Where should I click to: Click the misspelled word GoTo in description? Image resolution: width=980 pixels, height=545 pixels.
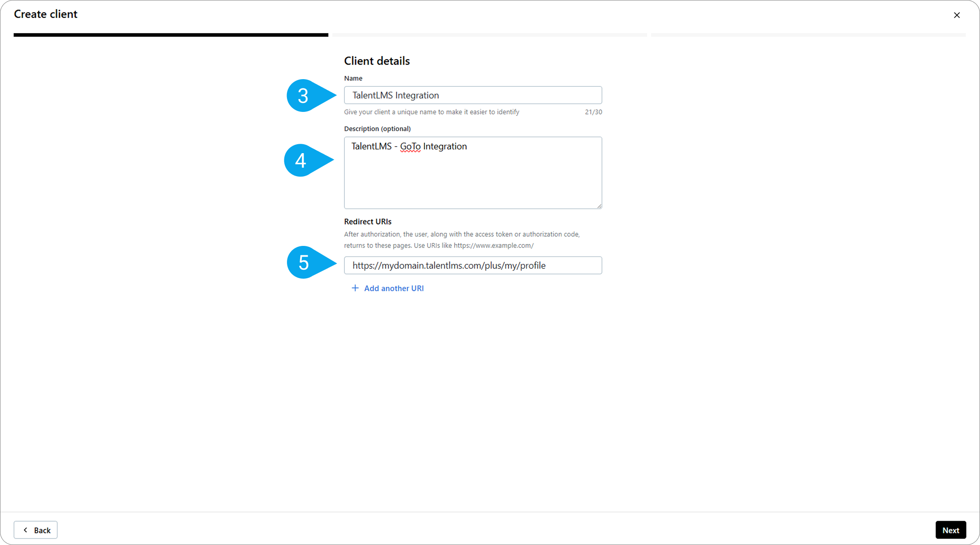click(x=410, y=146)
